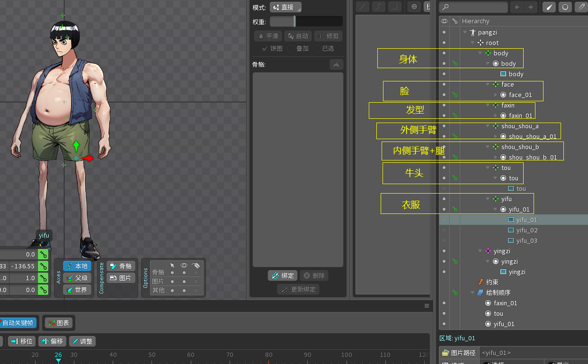Click the circle filter icon above the hierarchy tree
This screenshot has height=364, width=588.
pos(565,7)
